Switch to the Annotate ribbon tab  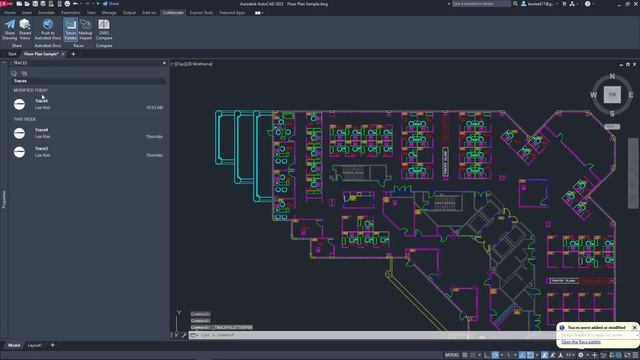pyautogui.click(x=46, y=13)
